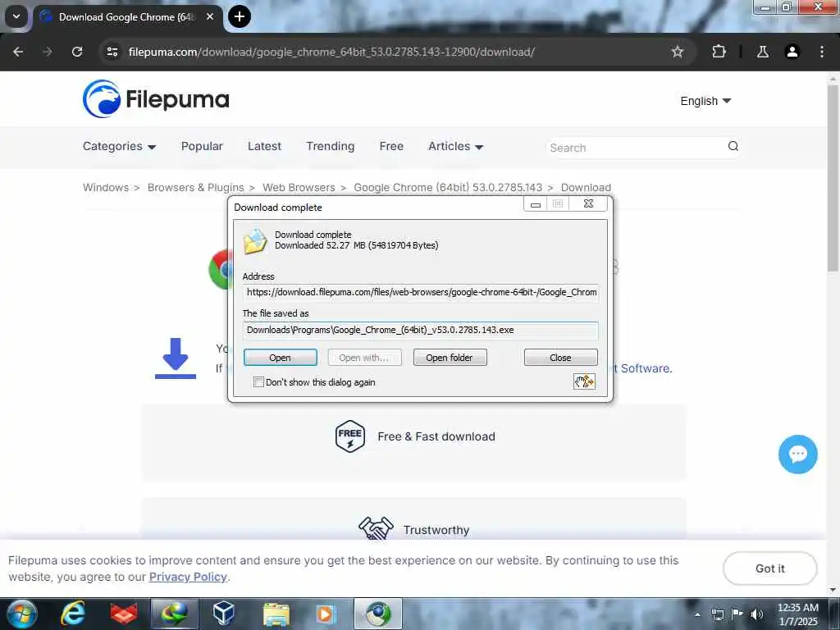Open Internet Download Manager taskbar icon
This screenshot has height=630, width=840.
[x=175, y=614]
